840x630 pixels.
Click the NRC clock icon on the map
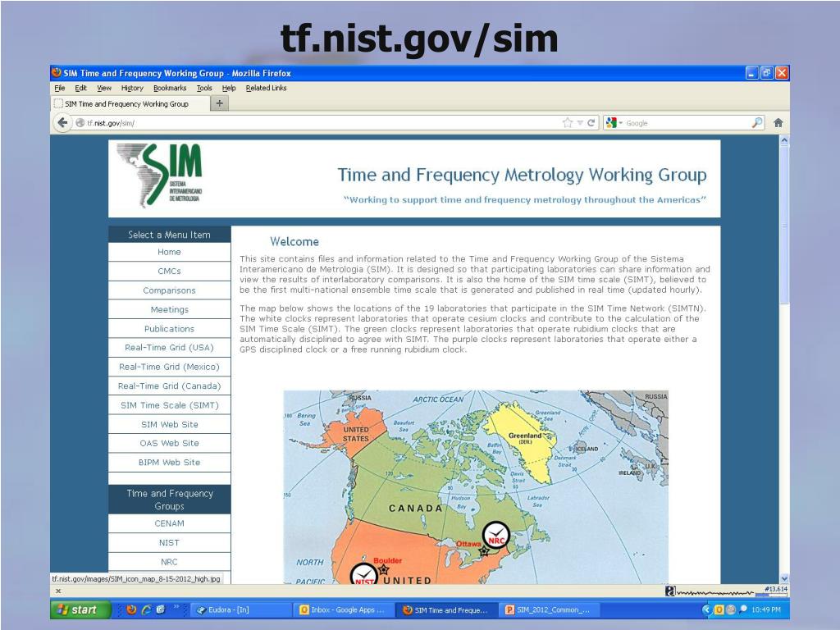pos(495,535)
